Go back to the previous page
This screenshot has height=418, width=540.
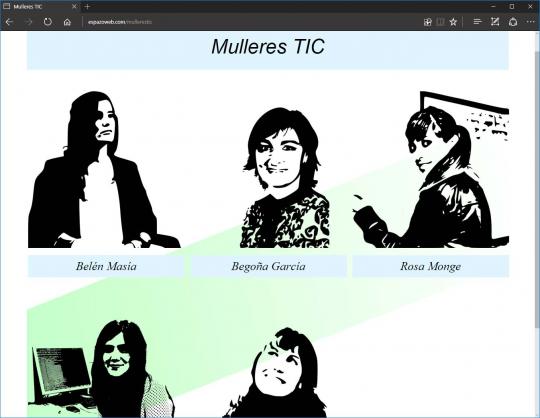tap(9, 22)
